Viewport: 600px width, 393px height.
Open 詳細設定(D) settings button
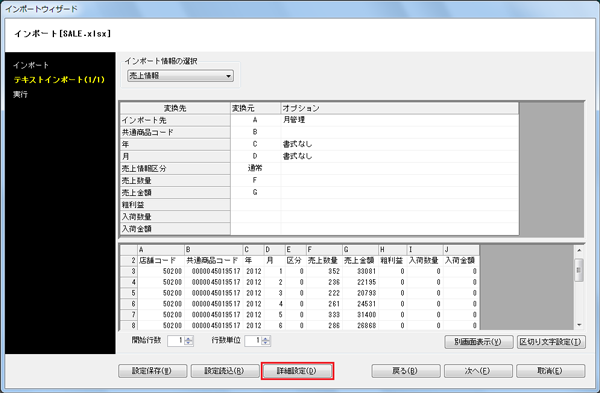[297, 371]
